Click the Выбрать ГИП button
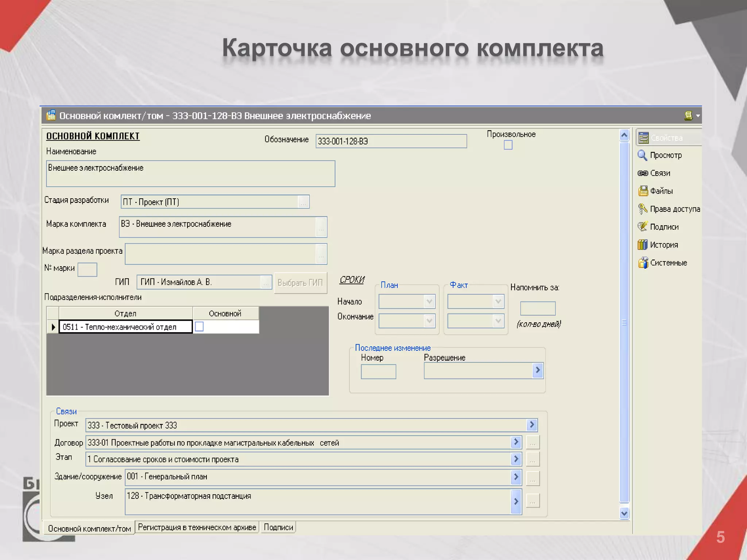Image resolution: width=747 pixels, height=560 pixels. (300, 283)
